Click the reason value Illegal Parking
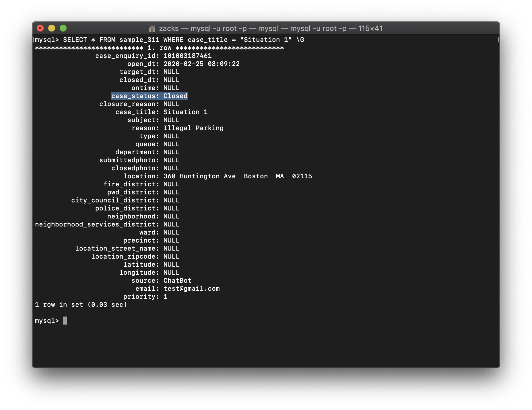The width and height of the screenshot is (532, 410). pyautogui.click(x=193, y=128)
